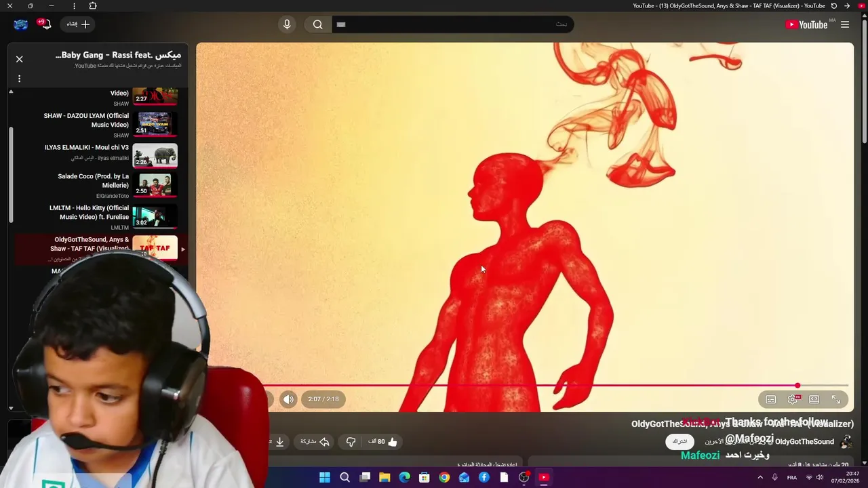Click inside the YouTube search box
The width and height of the screenshot is (868, 488).
pos(452,24)
